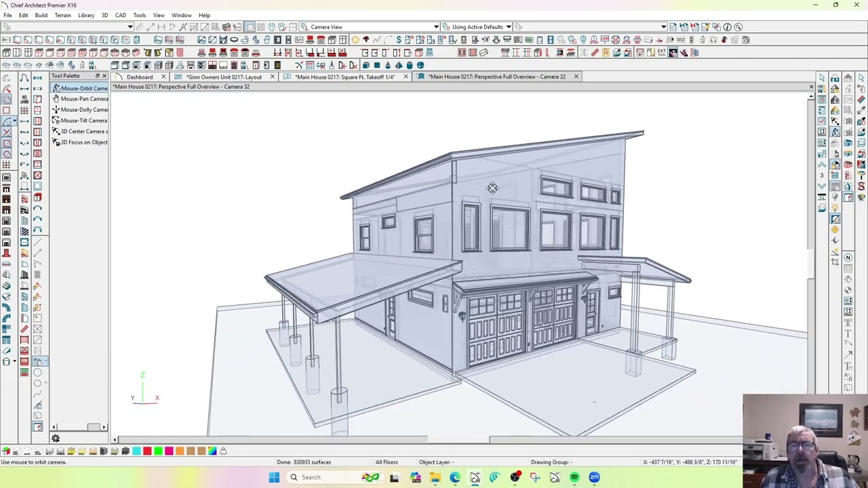Click the Drawing Group status bar field
Viewport: 868px width, 488px height.
pos(552,462)
